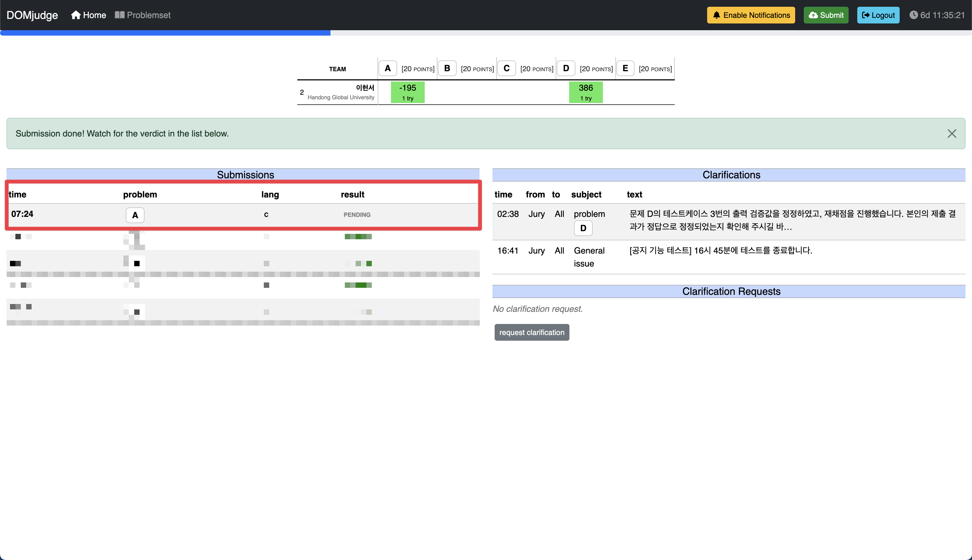This screenshot has height=560, width=972.
Task: Open the DOMjudge brand link
Action: click(32, 15)
